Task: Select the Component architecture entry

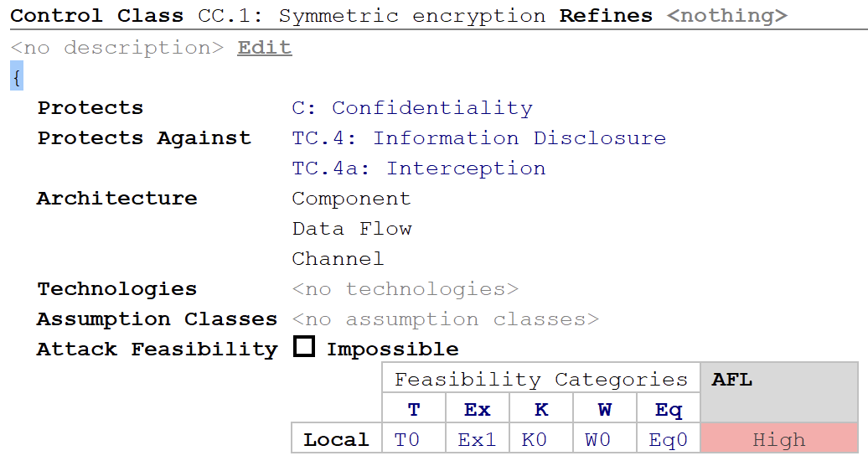Action: pyautogui.click(x=352, y=199)
